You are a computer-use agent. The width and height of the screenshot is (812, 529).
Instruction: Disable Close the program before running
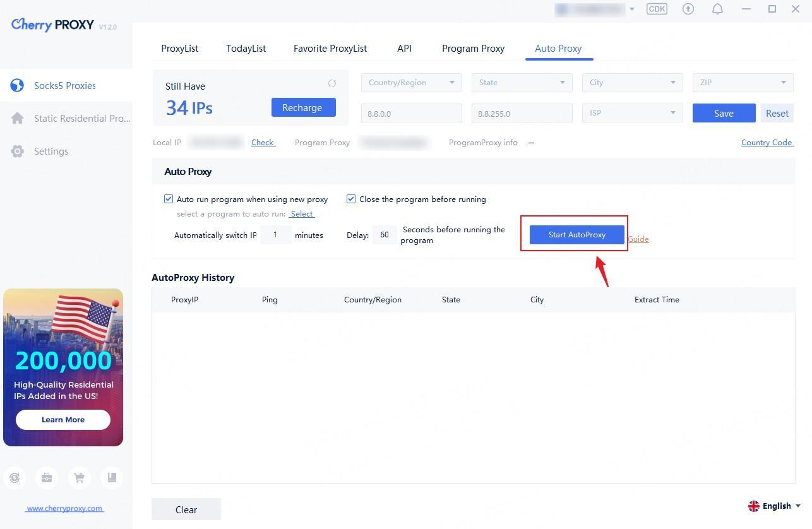click(x=351, y=199)
